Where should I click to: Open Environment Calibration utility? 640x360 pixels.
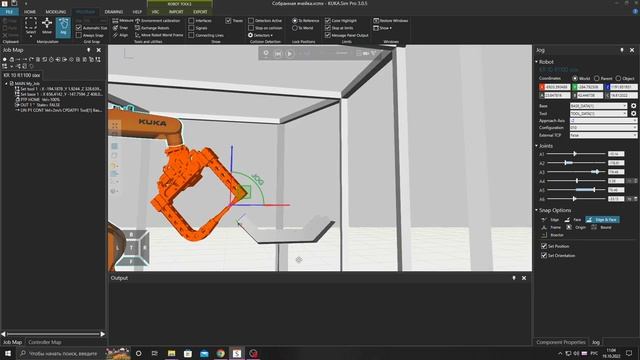[157, 20]
